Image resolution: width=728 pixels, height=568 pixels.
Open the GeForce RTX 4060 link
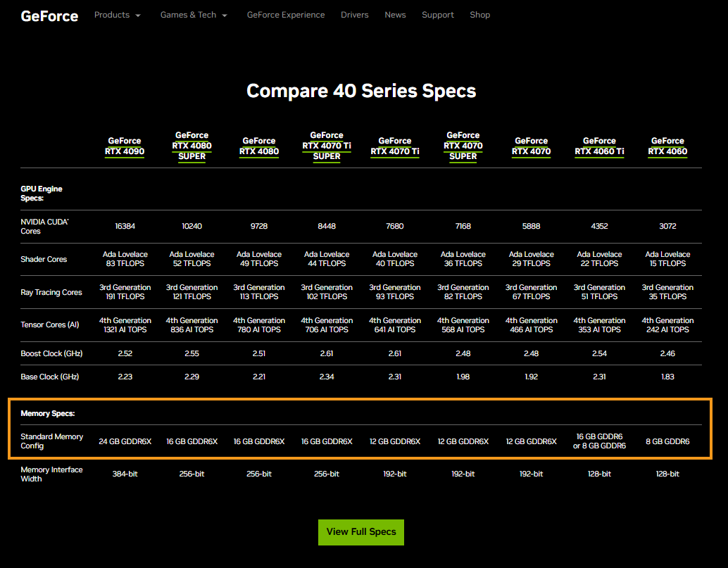coord(667,146)
